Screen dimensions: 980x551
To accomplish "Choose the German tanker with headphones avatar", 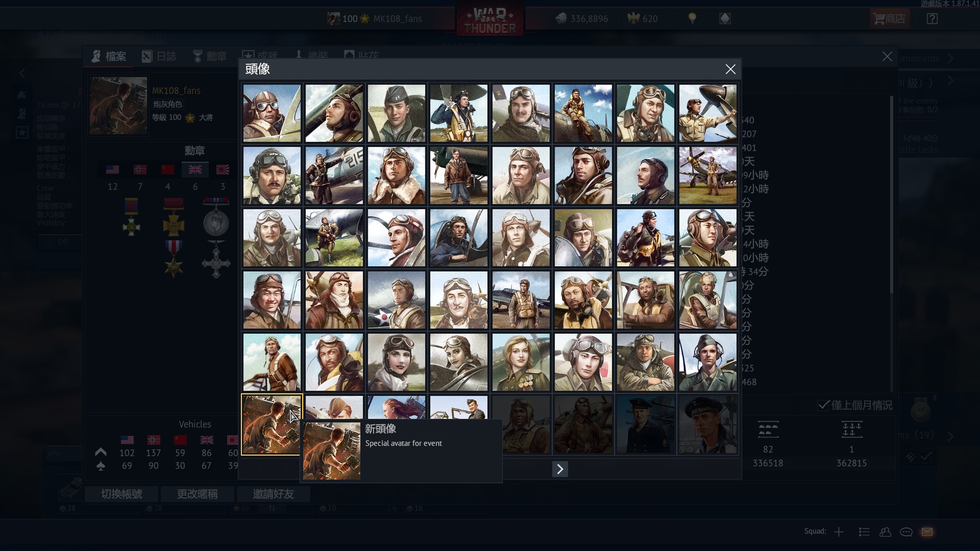I will 708,362.
